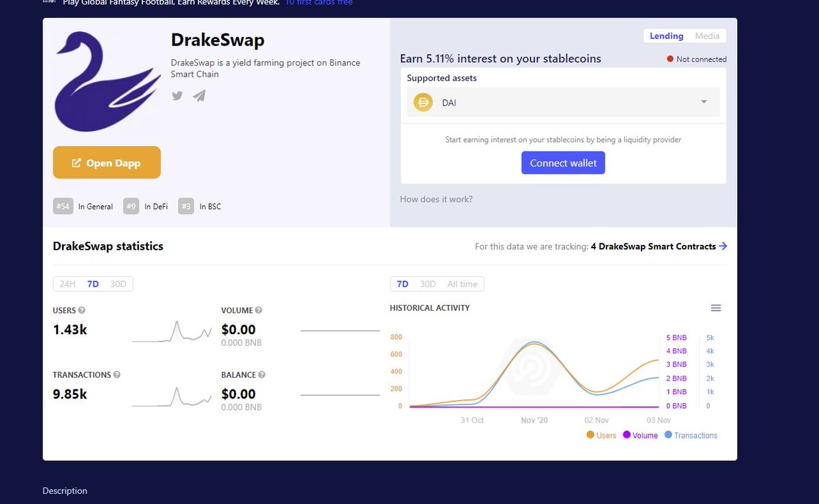Click the '10 first cards free' link
This screenshot has height=504, width=819.
[x=319, y=3]
